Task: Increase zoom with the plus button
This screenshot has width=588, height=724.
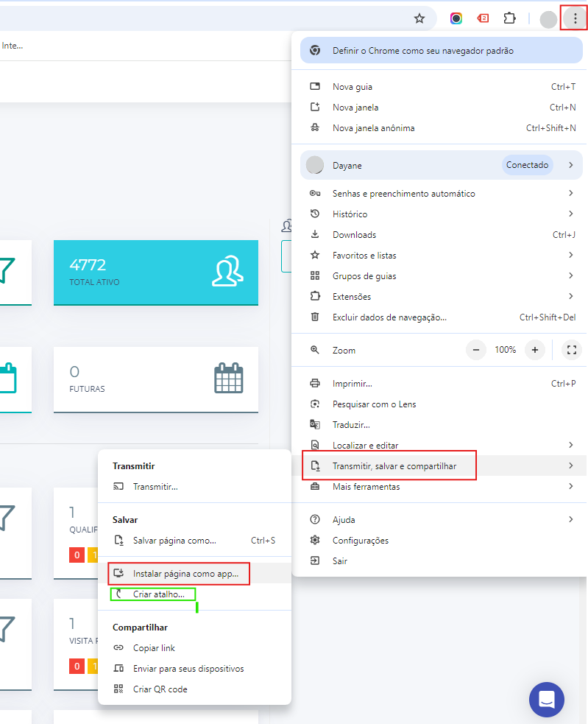Action: point(535,350)
